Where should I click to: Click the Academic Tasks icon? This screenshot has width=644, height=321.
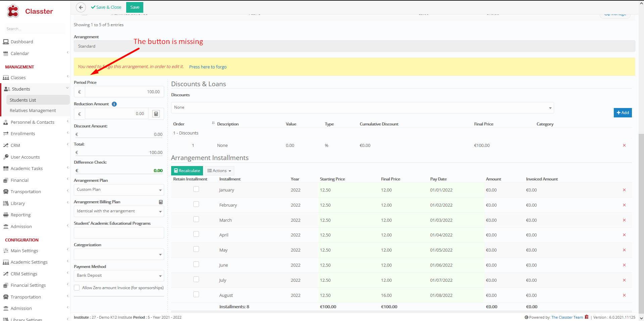(6, 168)
